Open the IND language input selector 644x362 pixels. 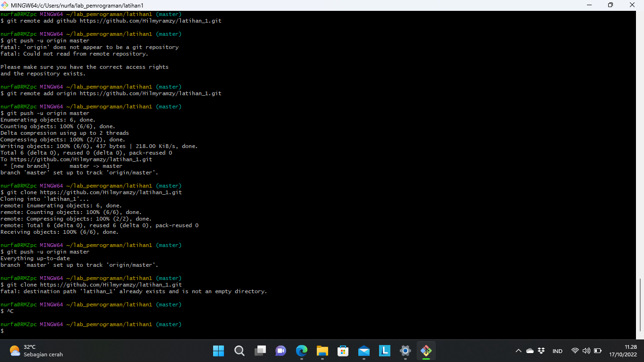coord(557,351)
